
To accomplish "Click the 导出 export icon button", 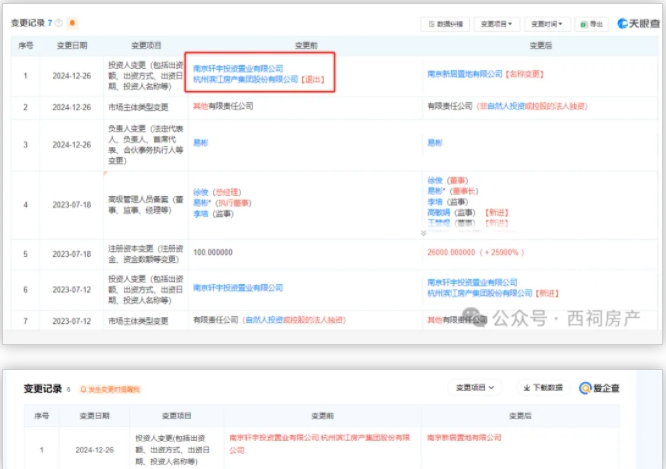I will click(x=591, y=23).
